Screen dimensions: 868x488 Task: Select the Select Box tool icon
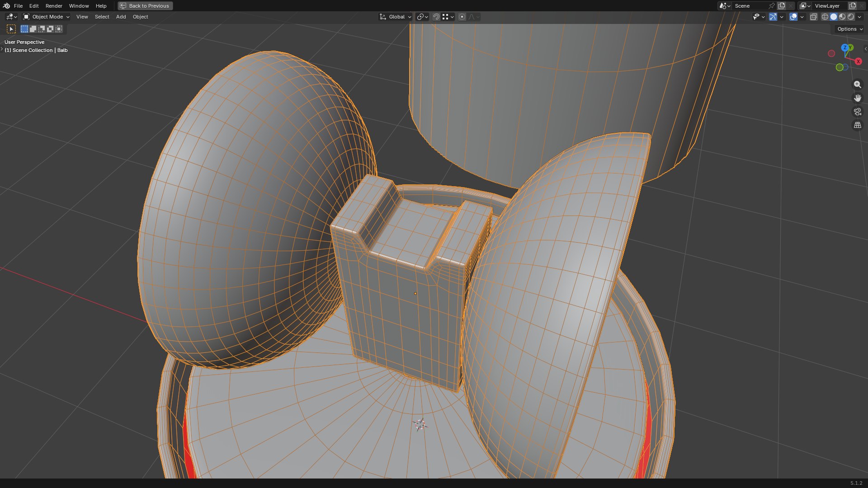(11, 29)
